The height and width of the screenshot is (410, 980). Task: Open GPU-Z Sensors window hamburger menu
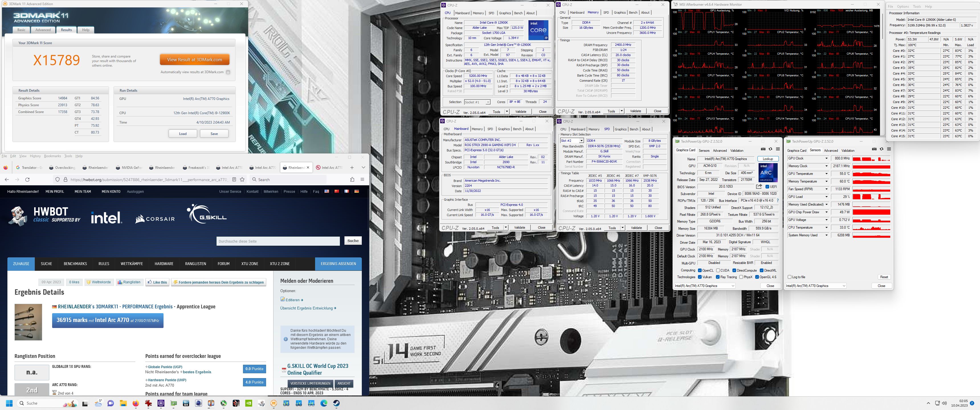point(889,149)
